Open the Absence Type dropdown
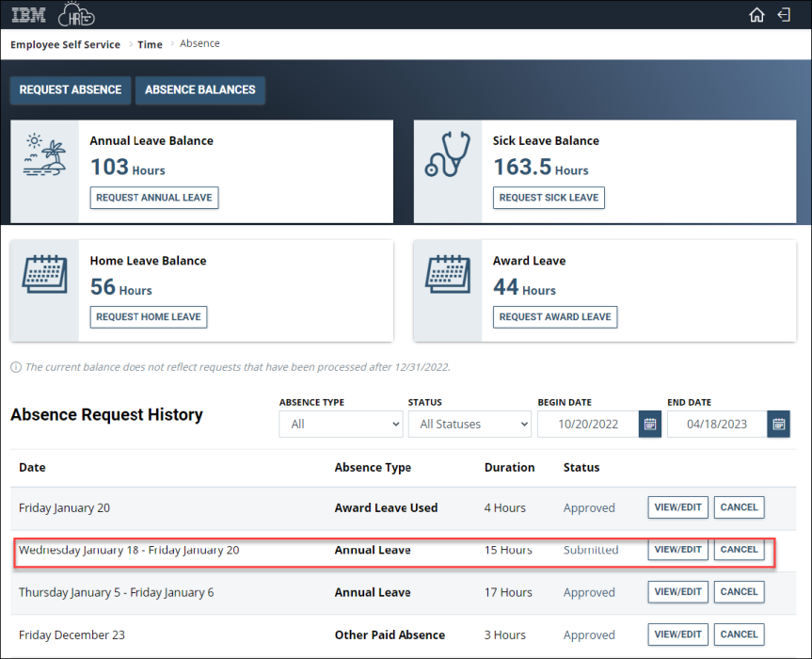The image size is (812, 659). (x=341, y=424)
